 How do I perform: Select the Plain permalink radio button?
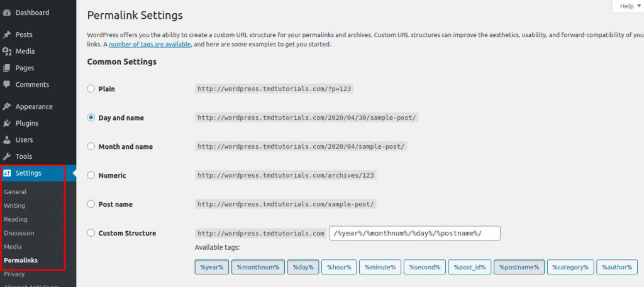coord(91,89)
